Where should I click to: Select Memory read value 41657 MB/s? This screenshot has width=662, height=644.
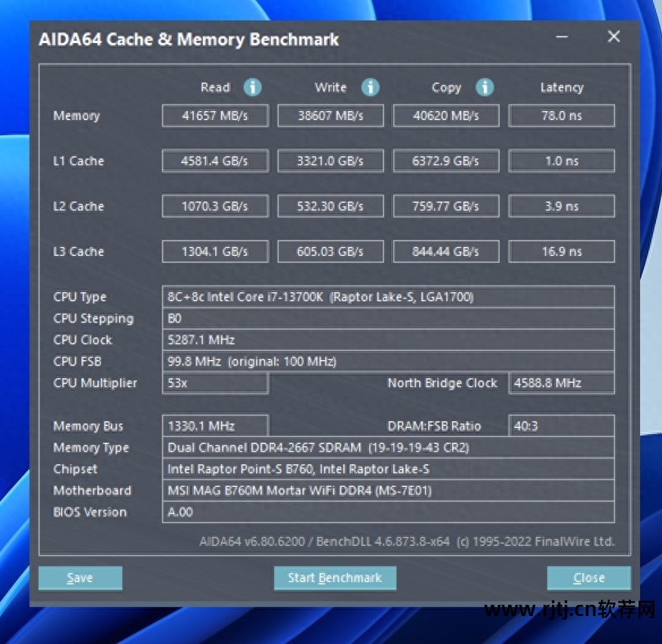coord(215,116)
